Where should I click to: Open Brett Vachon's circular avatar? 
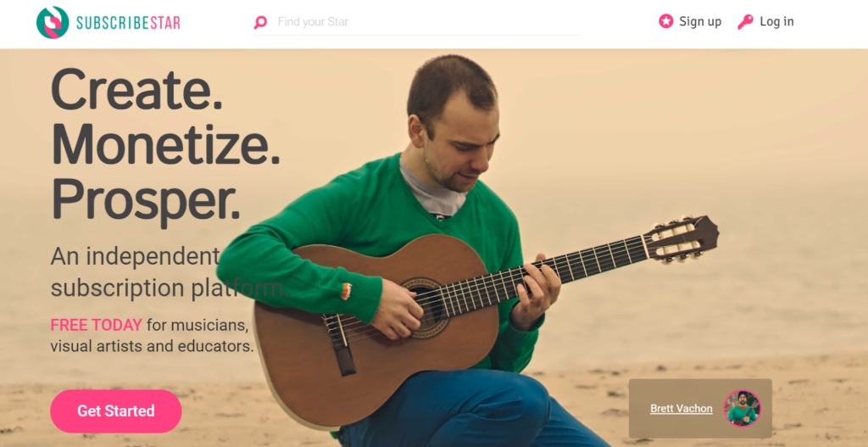pyautogui.click(x=743, y=409)
